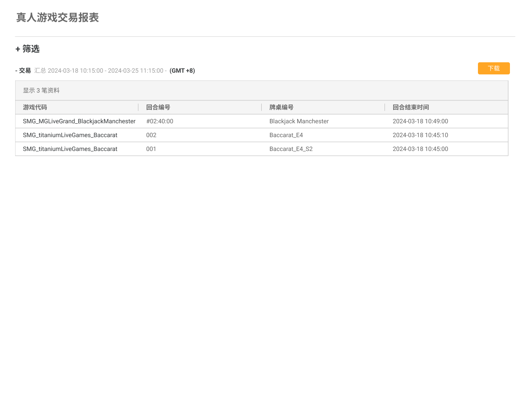Click end time 2024-03-18 10:49:00
Screen dimensions: 532x417
pos(420,121)
